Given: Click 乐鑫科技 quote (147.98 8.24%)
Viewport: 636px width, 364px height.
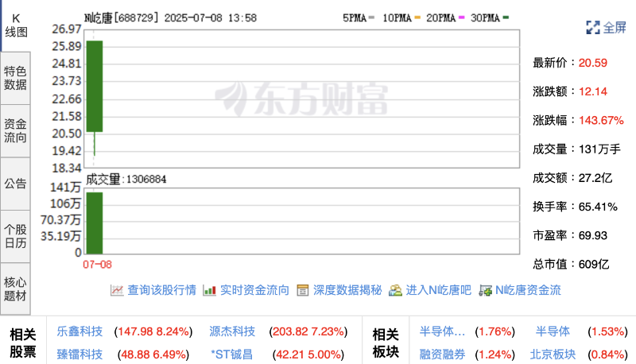Looking at the screenshot, I should 153,331.
